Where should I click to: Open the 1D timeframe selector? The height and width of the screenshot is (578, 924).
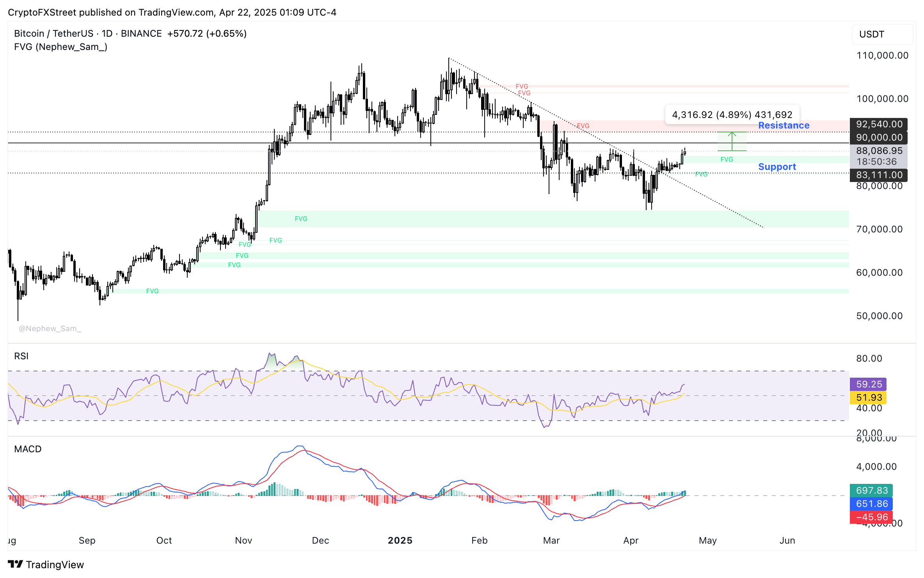click(x=107, y=33)
